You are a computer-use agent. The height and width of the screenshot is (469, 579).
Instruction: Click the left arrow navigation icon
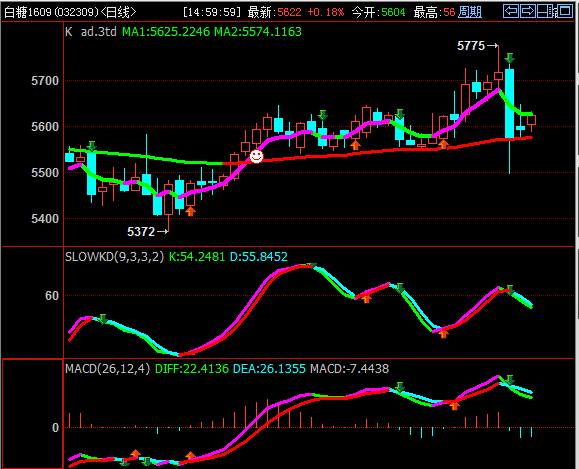pyautogui.click(x=511, y=11)
